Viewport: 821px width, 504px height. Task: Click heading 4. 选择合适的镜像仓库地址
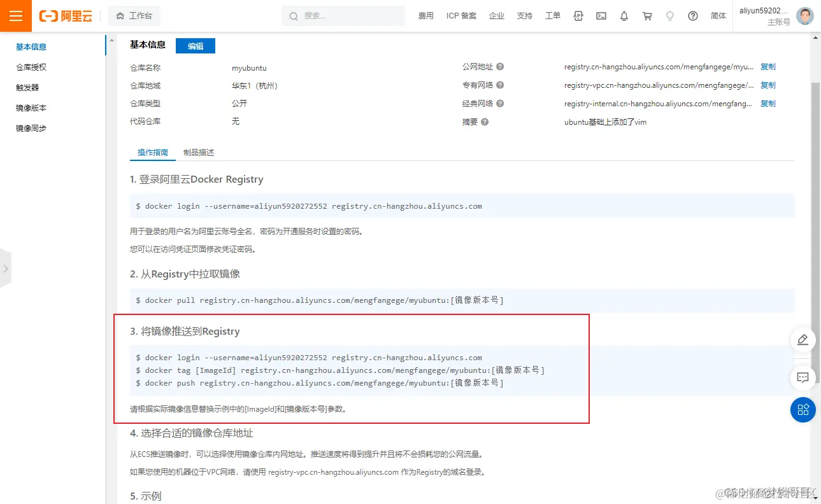coord(192,433)
